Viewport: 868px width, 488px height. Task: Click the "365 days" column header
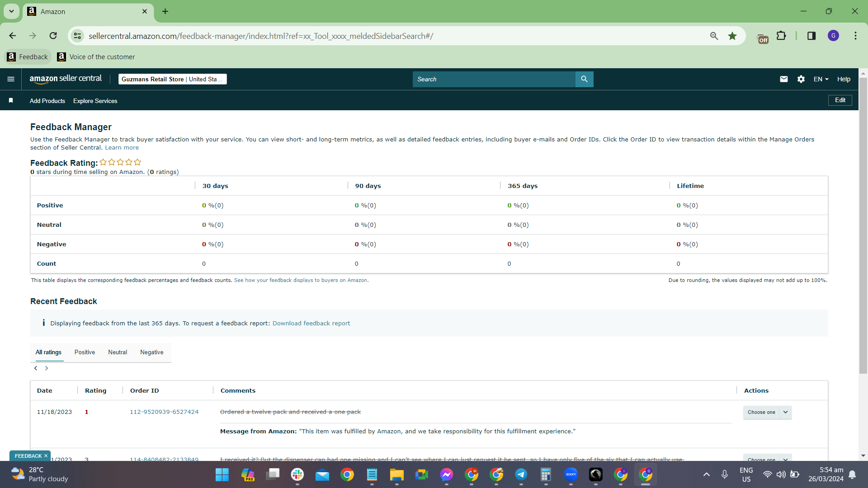(x=523, y=186)
